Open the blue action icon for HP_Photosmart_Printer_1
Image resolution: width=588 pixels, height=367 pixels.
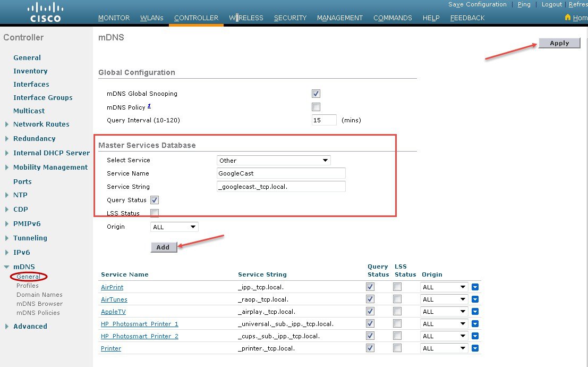[x=475, y=323]
